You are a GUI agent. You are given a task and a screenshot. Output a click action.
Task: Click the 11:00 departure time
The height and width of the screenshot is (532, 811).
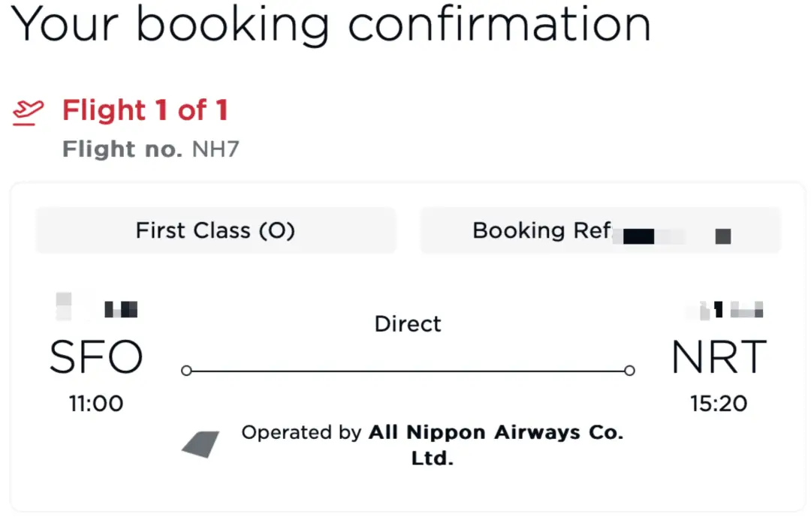point(96,404)
